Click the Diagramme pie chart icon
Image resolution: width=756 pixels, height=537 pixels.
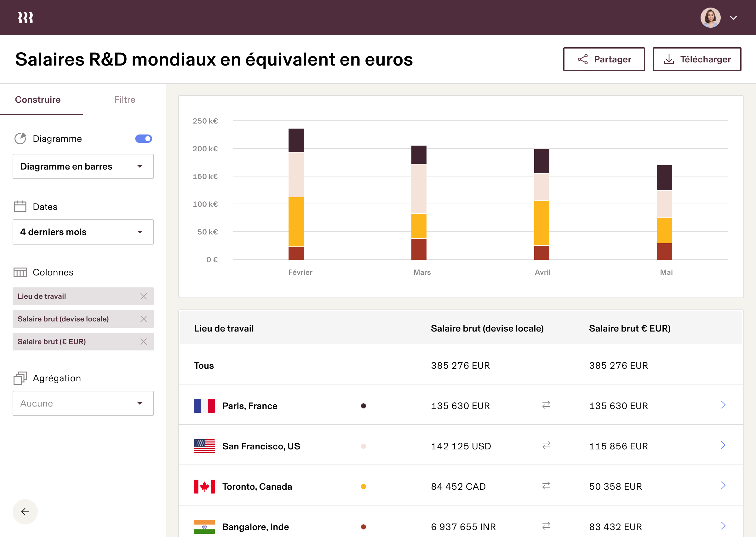(20, 138)
